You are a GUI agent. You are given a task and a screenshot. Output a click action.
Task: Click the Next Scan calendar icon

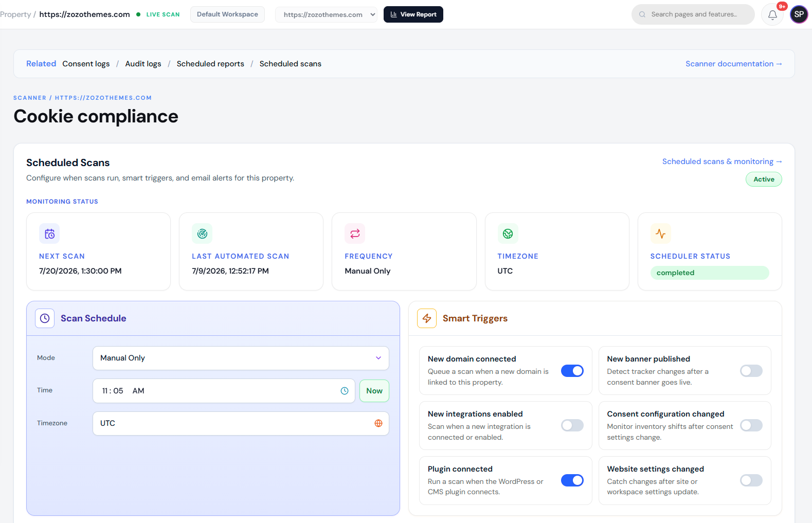click(49, 233)
